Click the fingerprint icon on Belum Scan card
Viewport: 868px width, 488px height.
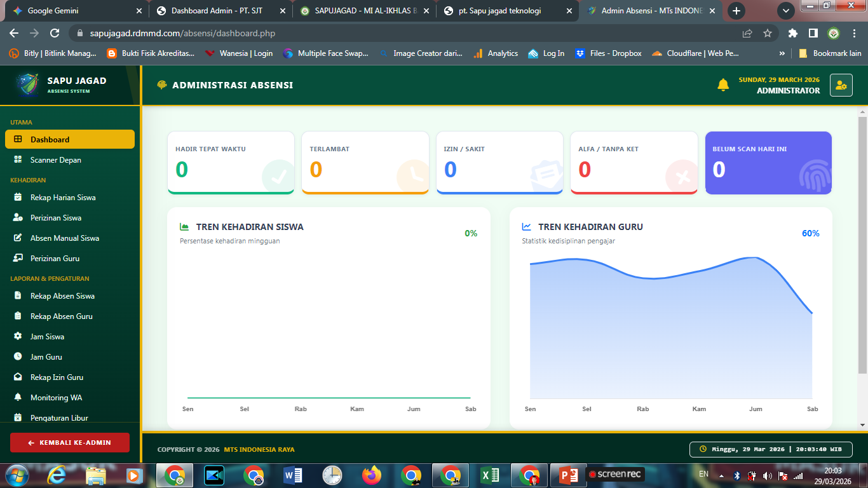point(815,176)
